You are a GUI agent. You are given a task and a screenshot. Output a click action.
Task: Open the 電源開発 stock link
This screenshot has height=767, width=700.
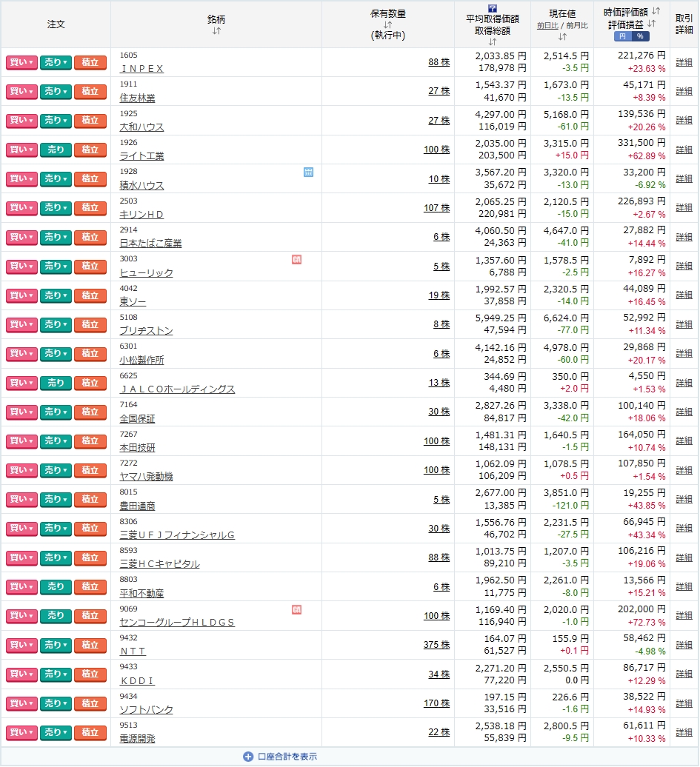138,739
